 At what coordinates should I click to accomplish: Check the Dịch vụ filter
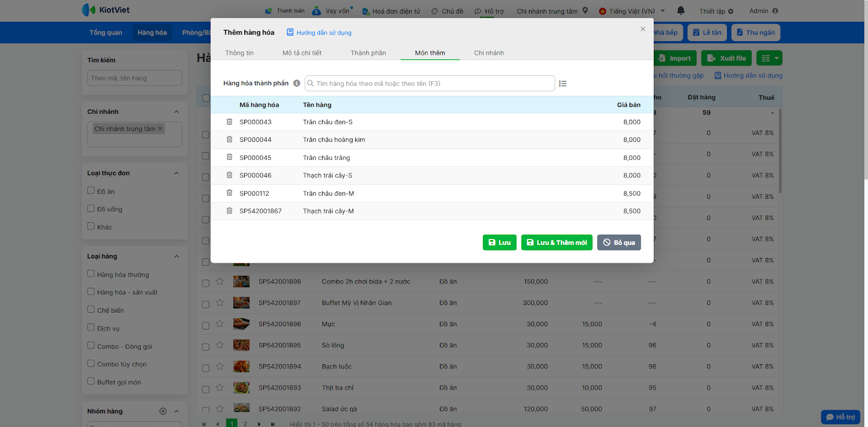(91, 327)
